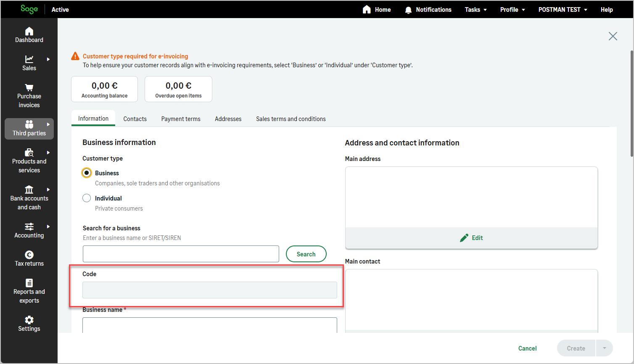Open the Create button dropdown arrow

tap(605, 348)
